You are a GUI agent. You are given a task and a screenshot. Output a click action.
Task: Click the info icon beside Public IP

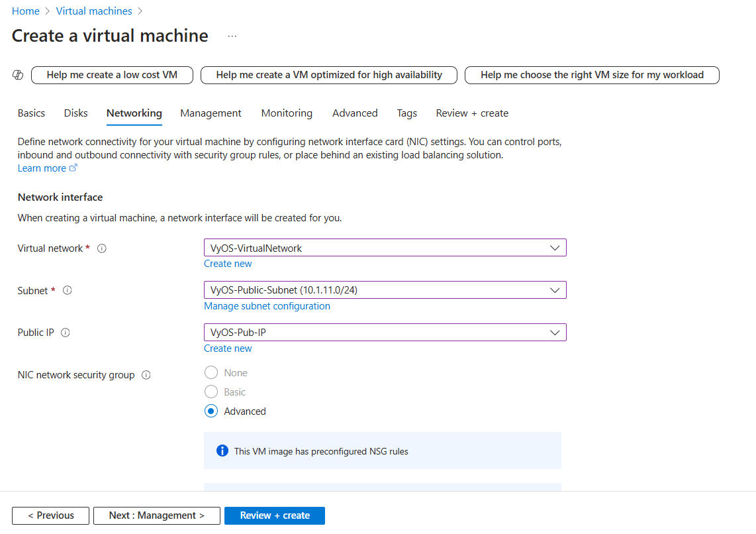[x=66, y=332]
